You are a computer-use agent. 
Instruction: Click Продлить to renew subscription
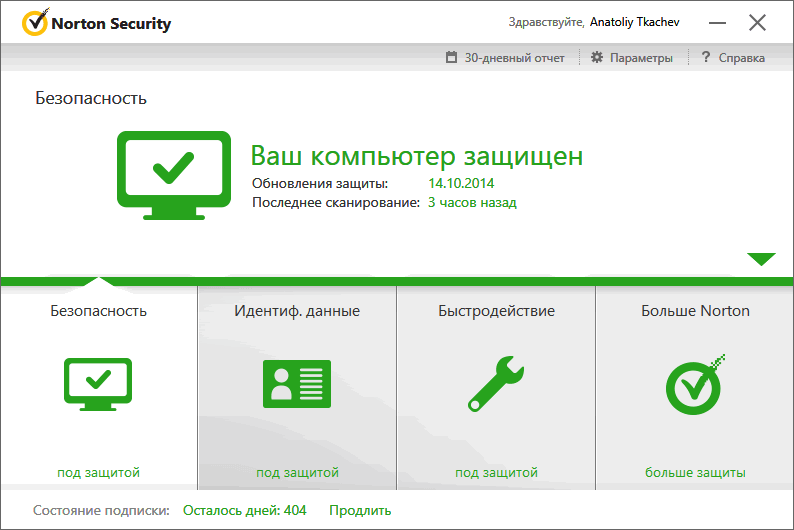[x=360, y=510]
